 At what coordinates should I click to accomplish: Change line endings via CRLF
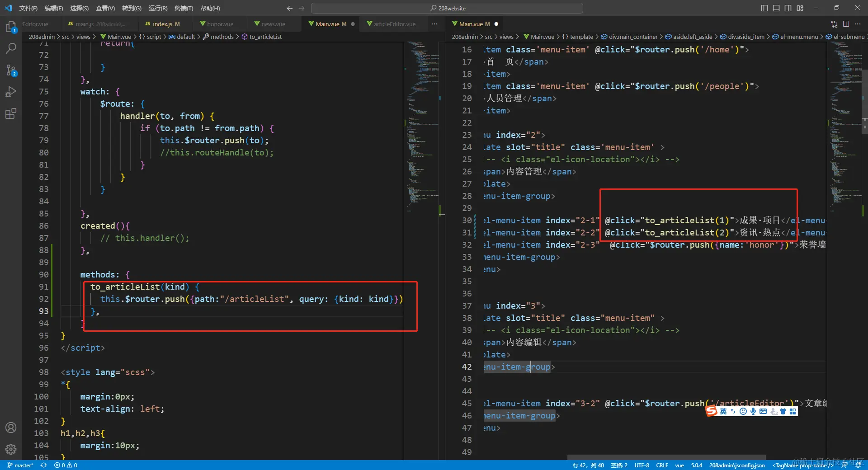tap(662, 465)
